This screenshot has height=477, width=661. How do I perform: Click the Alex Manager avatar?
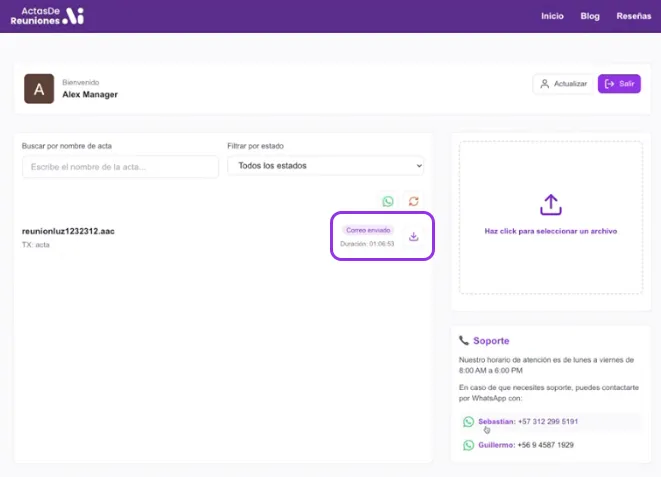coord(39,89)
